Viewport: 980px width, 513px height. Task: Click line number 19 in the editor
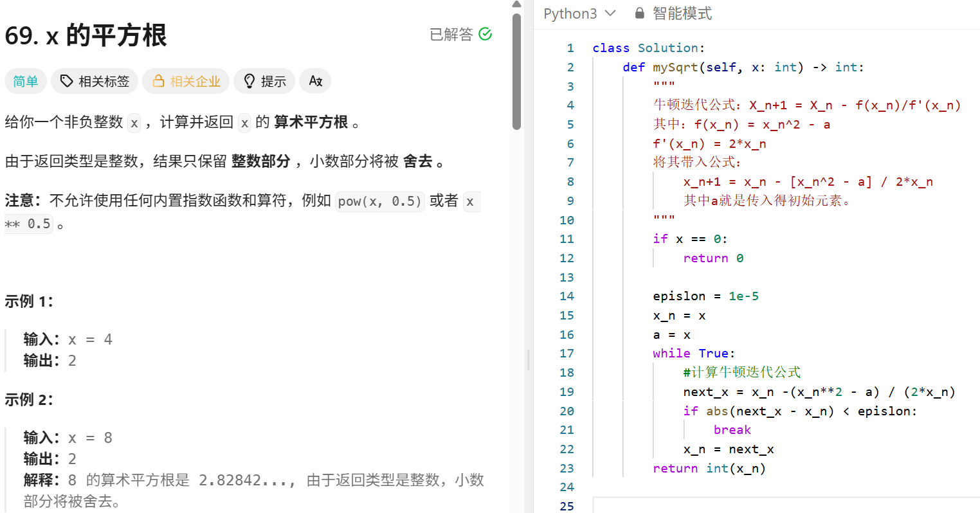[567, 392]
